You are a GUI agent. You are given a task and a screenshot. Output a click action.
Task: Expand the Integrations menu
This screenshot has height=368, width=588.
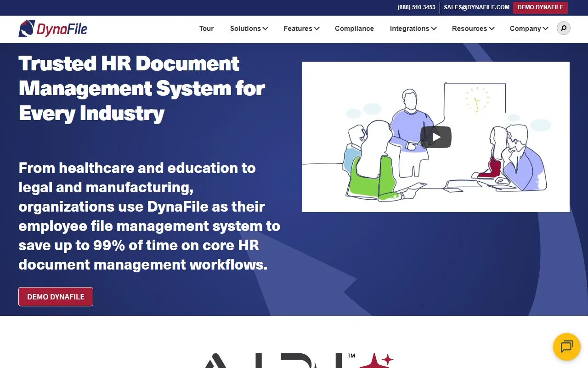[413, 29]
